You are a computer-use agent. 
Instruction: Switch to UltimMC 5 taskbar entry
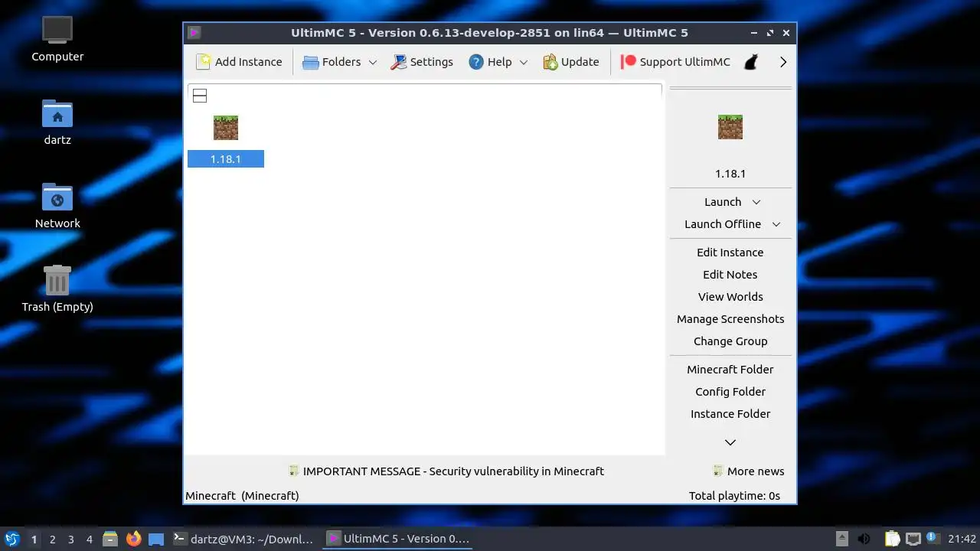399,539
